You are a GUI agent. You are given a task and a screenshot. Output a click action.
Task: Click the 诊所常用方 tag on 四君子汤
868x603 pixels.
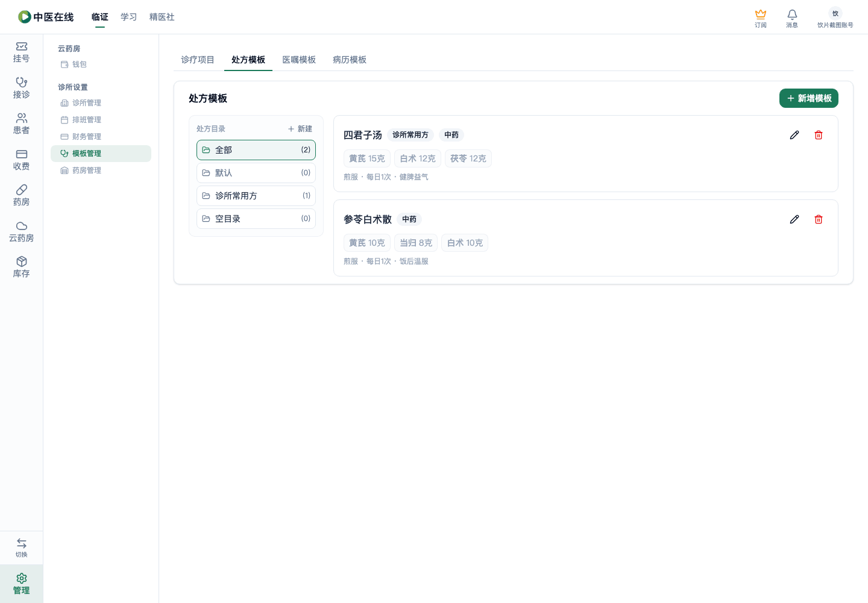pos(410,135)
